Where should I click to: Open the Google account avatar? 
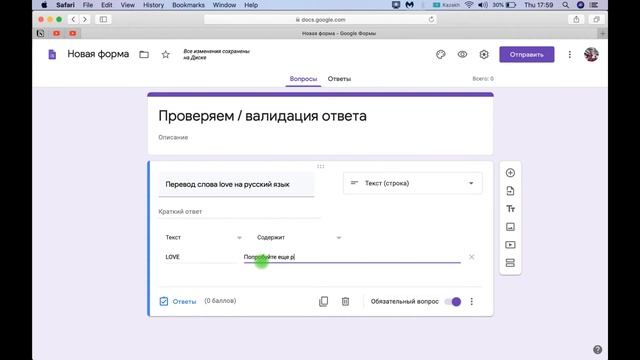coord(591,54)
